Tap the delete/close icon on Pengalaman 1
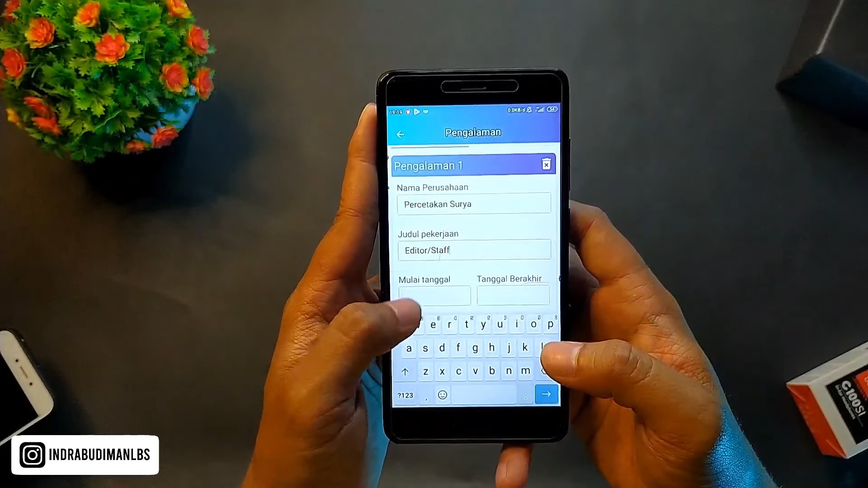Screen dimensions: 868x488 tap(546, 164)
